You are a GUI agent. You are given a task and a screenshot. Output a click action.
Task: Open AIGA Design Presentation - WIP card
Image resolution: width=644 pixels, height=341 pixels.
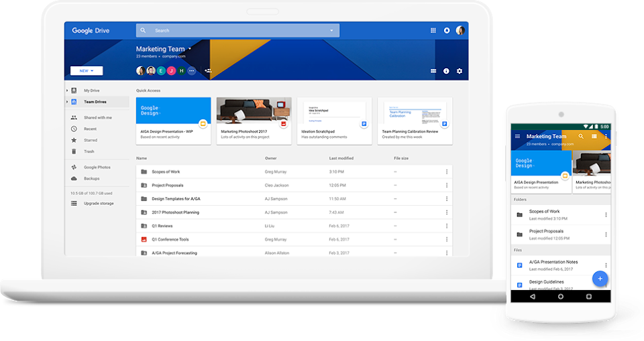coord(173,121)
